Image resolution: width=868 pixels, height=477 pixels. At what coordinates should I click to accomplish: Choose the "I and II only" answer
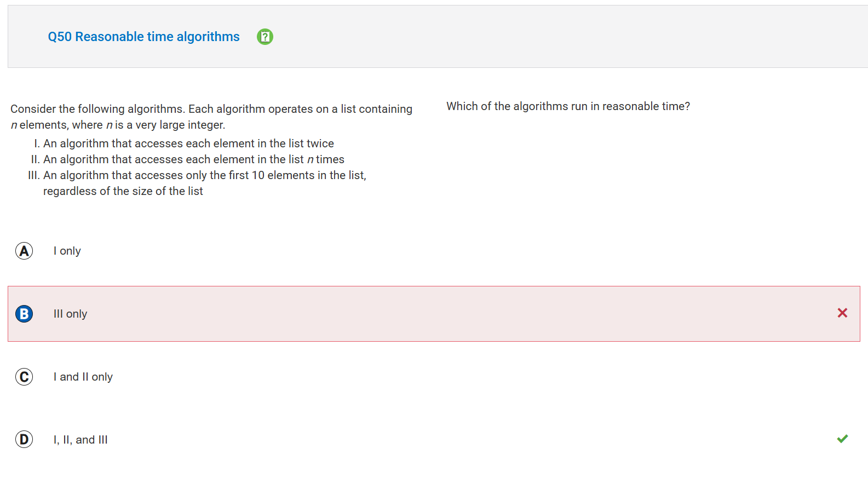[83, 377]
